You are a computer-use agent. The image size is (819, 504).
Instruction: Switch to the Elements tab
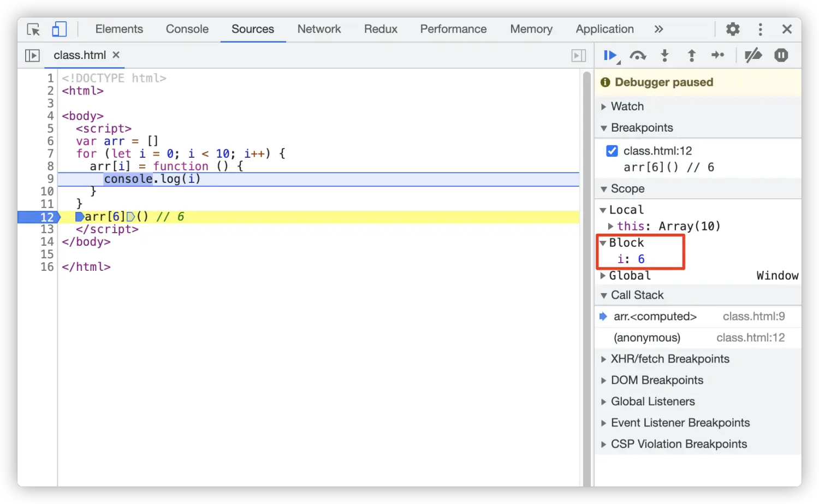pos(119,29)
